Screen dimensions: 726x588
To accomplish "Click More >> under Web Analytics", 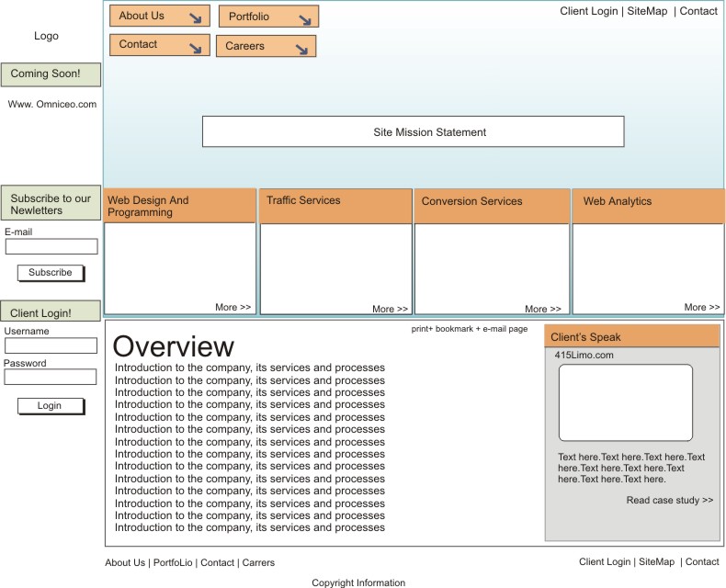I will (x=702, y=307).
